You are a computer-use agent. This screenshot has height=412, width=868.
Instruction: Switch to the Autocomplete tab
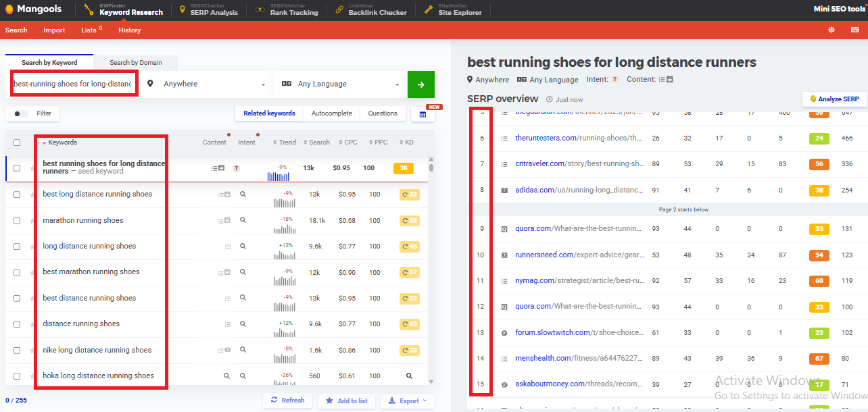331,113
